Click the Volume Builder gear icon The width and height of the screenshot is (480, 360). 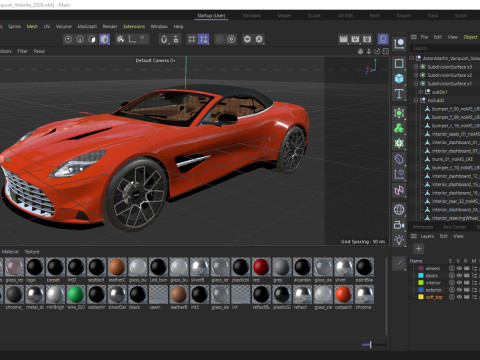(x=399, y=143)
